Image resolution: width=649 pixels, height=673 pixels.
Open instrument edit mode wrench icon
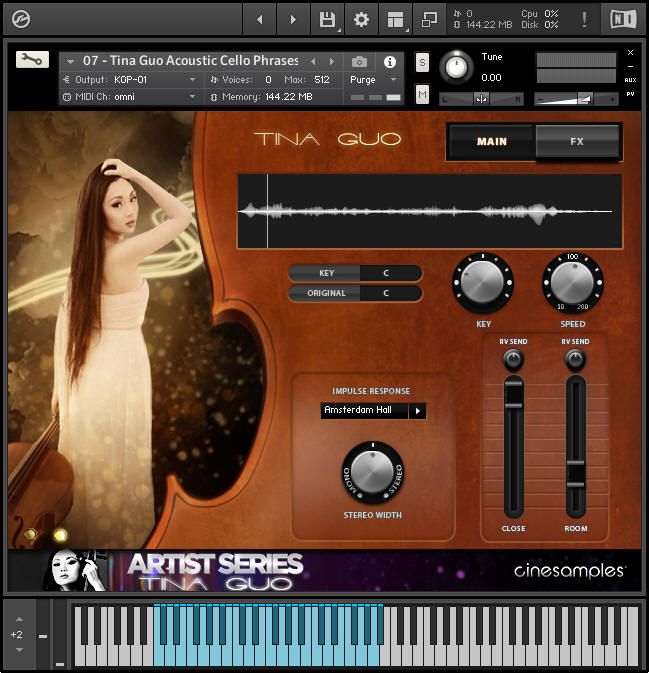coord(32,60)
